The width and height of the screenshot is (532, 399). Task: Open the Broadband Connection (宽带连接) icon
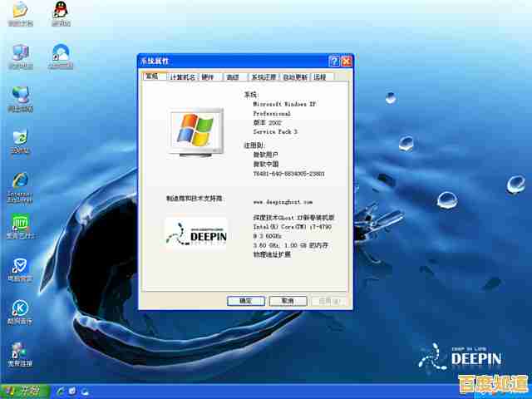20,352
